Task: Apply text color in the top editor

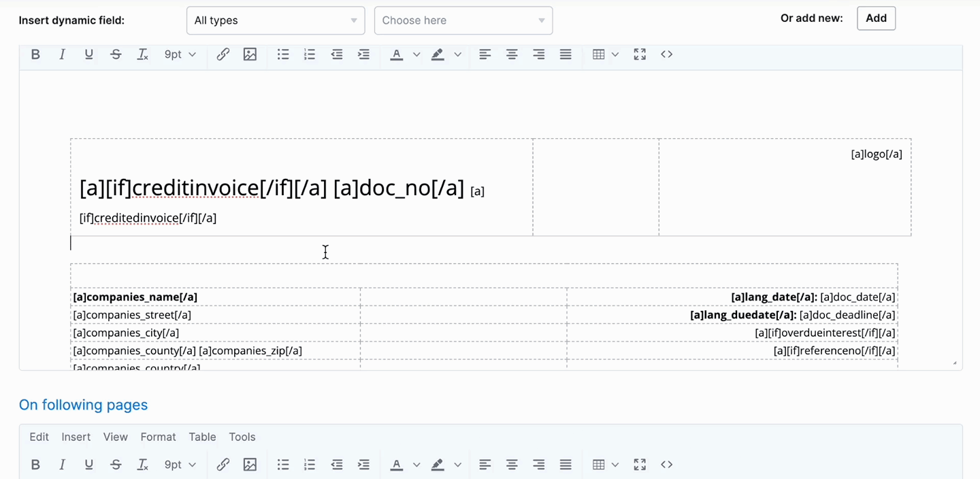Action: coord(397,54)
